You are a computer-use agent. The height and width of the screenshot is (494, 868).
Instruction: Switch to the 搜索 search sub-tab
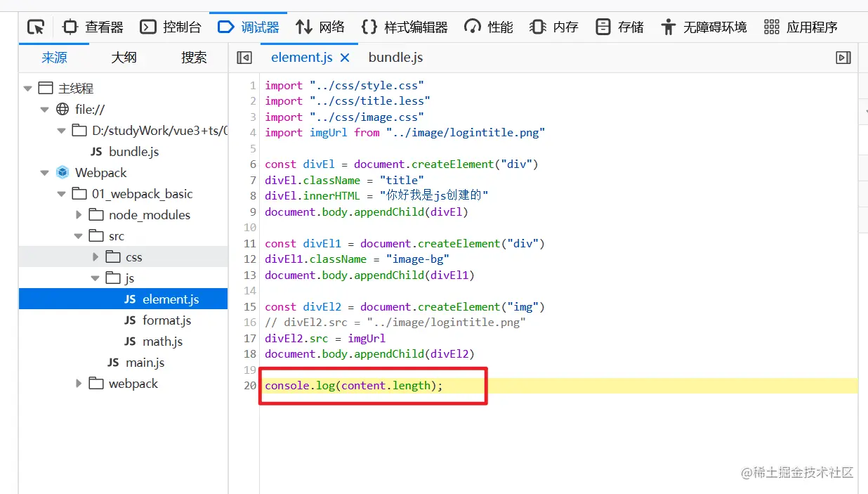point(194,58)
